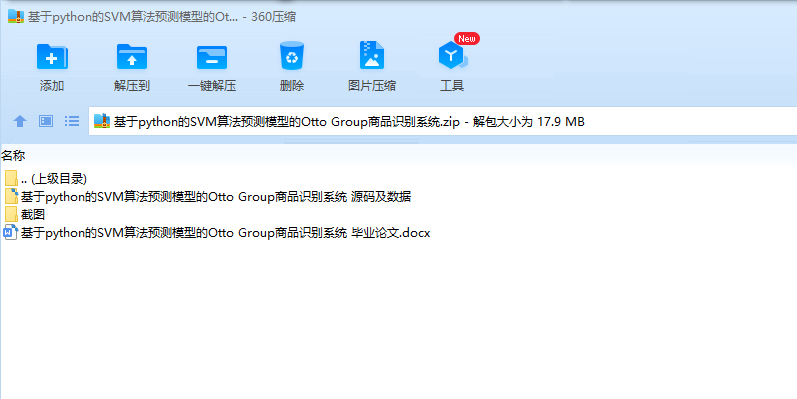Select the 毕业论文.docx file
Viewport: 797px width, 399px height.
point(217,233)
